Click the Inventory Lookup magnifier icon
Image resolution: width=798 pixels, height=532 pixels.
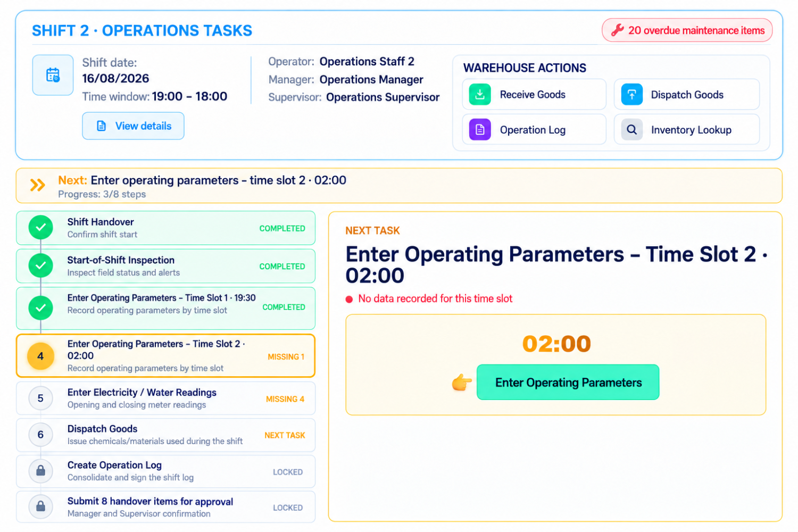tap(631, 130)
